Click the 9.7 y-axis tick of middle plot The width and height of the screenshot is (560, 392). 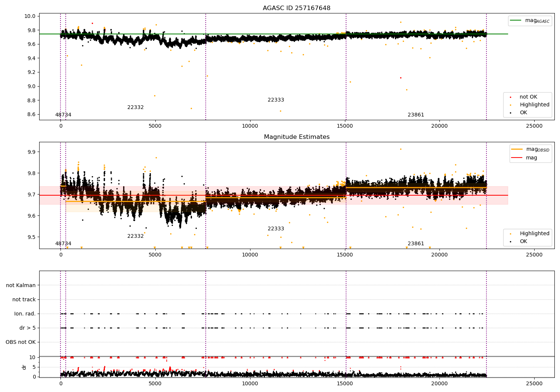pyautogui.click(x=31, y=195)
